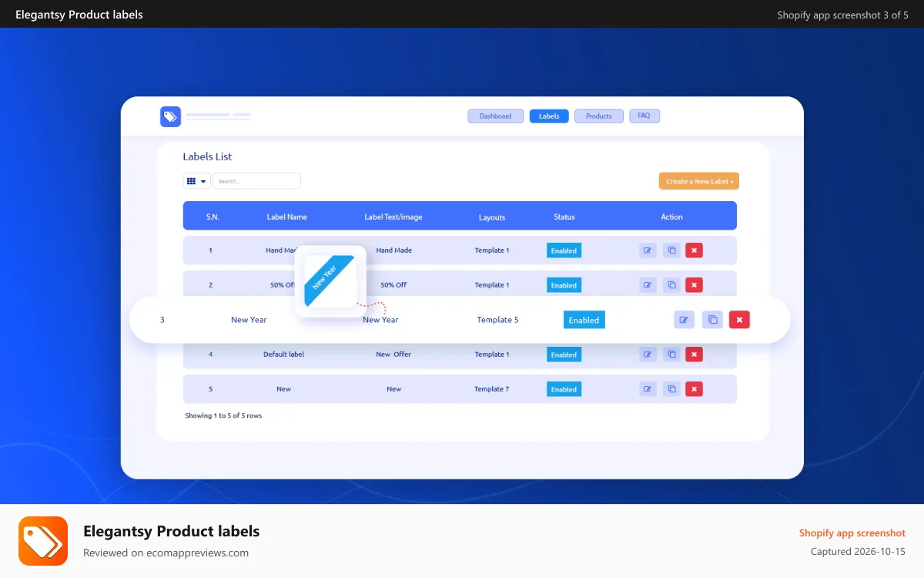The height and width of the screenshot is (578, 924).
Task: Duplicate the Default label row
Action: coord(671,355)
